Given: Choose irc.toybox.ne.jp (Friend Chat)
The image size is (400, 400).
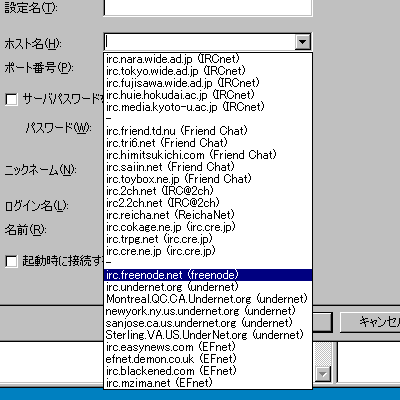Looking at the screenshot, I should (208, 179).
